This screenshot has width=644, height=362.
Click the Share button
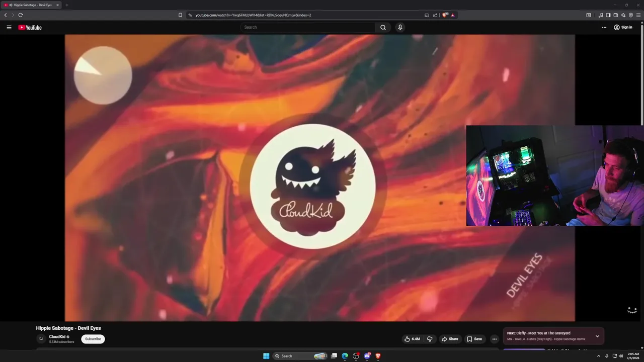[450, 339]
